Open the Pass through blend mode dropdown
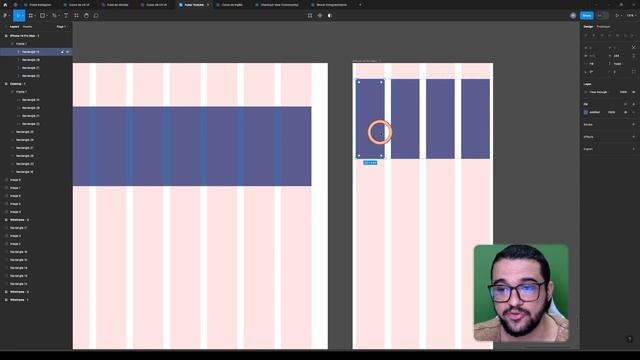Image resolution: width=640 pixels, height=360 pixels. coord(598,92)
